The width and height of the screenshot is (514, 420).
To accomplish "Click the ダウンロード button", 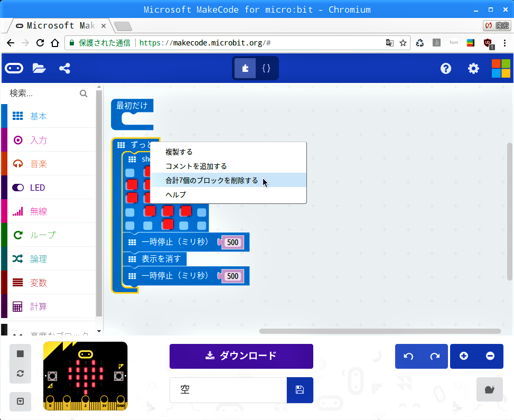I will [x=241, y=356].
